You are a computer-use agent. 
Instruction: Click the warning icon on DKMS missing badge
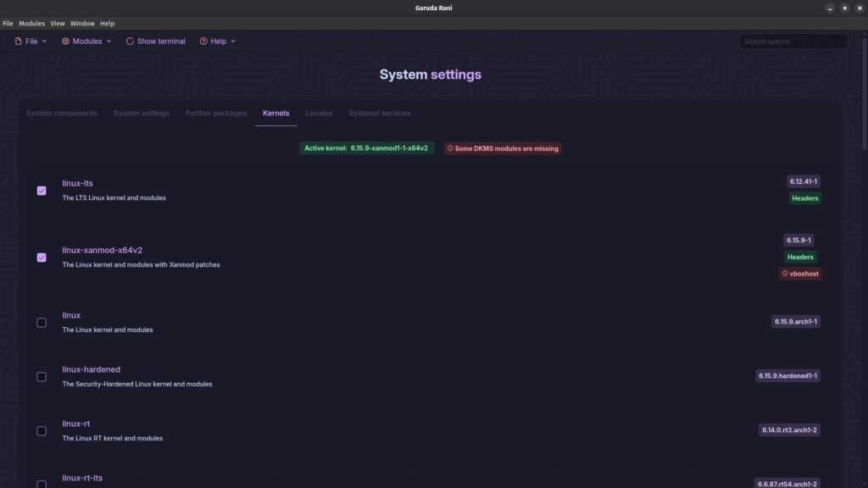(450, 148)
